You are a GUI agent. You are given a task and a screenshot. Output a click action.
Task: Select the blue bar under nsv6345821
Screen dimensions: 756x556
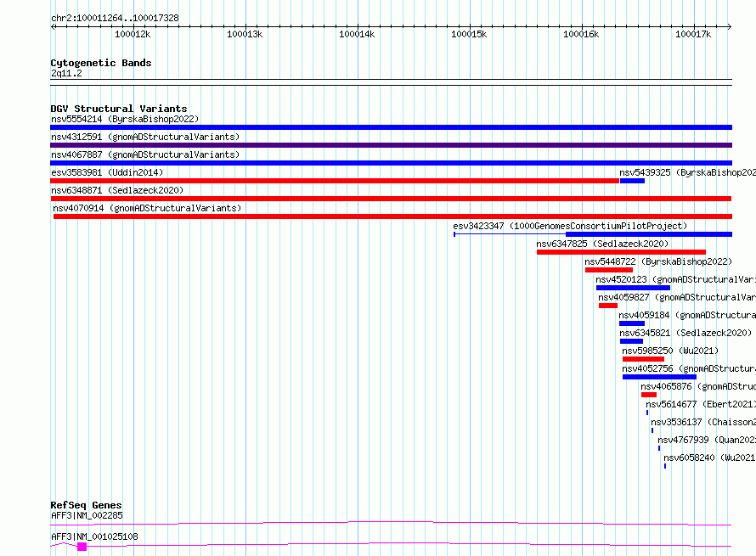click(x=632, y=341)
